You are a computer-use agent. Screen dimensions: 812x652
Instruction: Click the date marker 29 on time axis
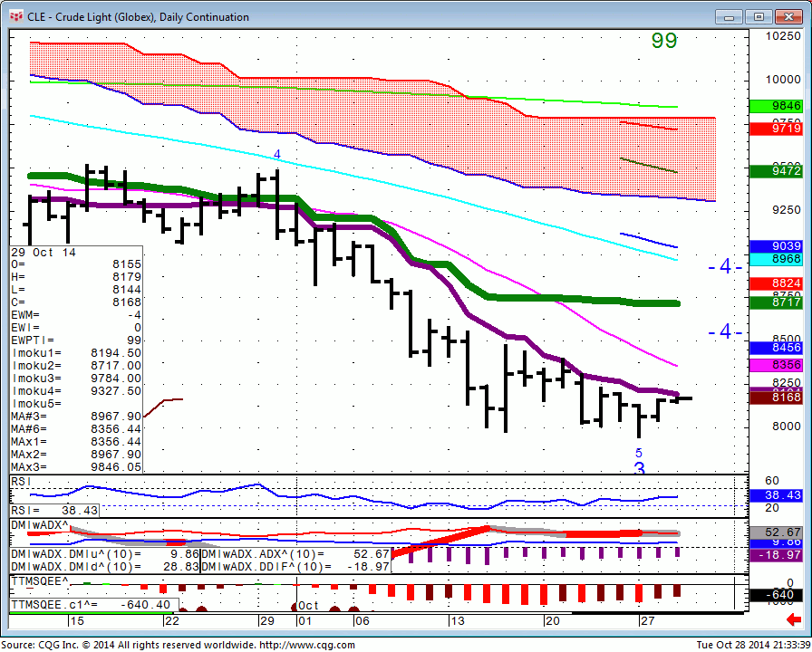pyautogui.click(x=266, y=621)
